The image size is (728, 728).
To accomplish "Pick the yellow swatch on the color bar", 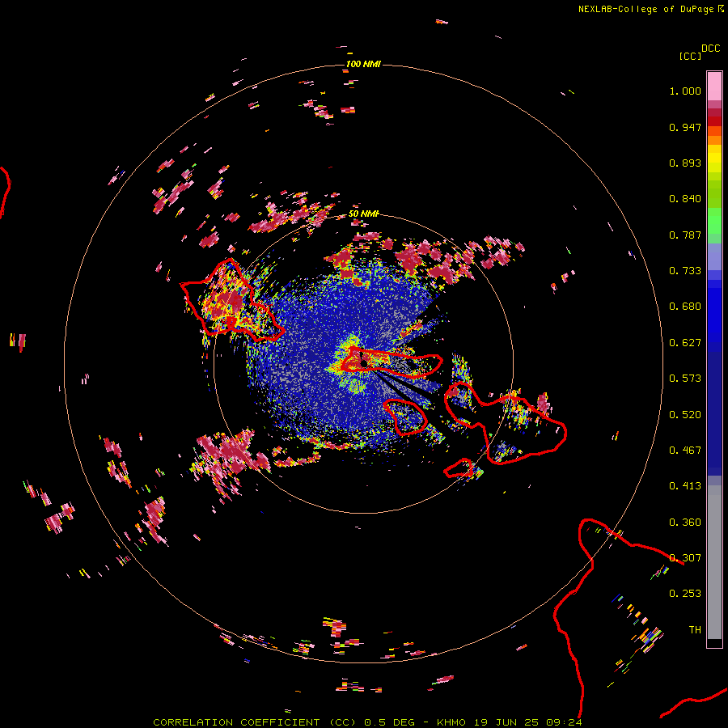I will point(714,159).
